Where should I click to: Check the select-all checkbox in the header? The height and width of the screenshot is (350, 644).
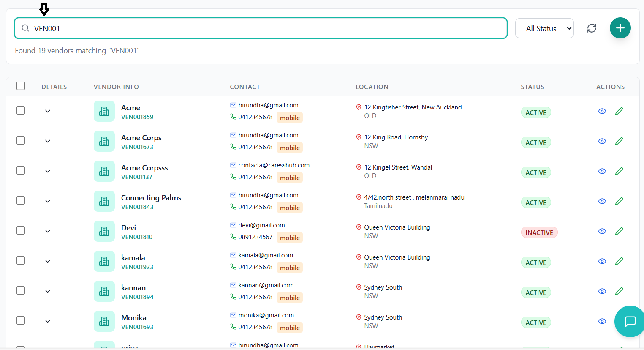point(20,85)
